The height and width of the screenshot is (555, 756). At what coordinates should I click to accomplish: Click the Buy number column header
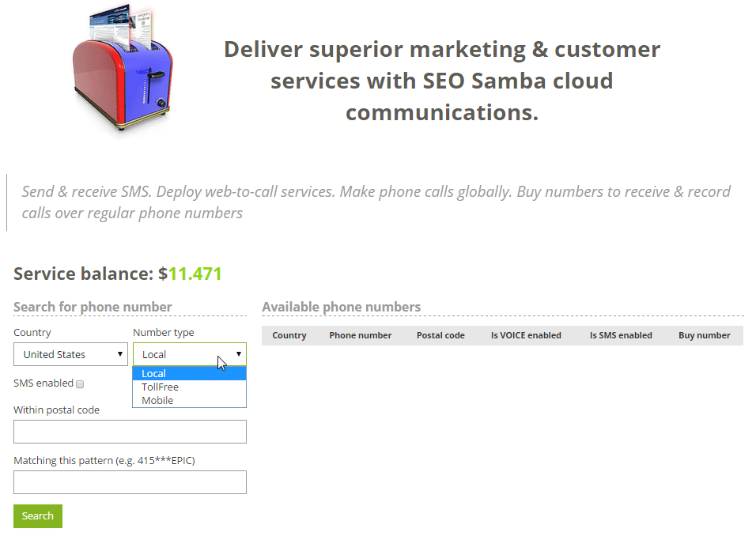[x=704, y=335]
